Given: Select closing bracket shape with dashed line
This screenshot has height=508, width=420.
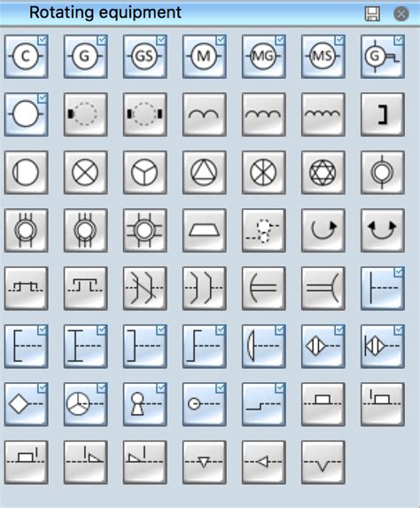Looking at the screenshot, I should point(145,347).
